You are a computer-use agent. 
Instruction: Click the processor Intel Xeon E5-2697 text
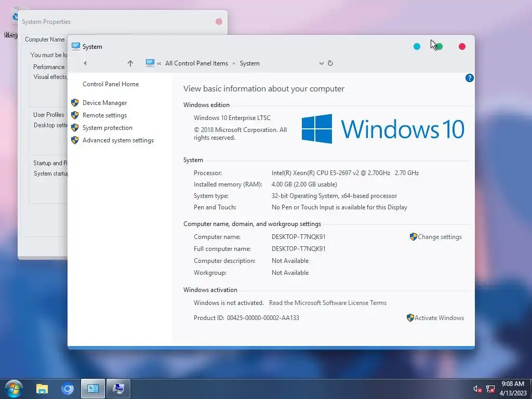345,173
